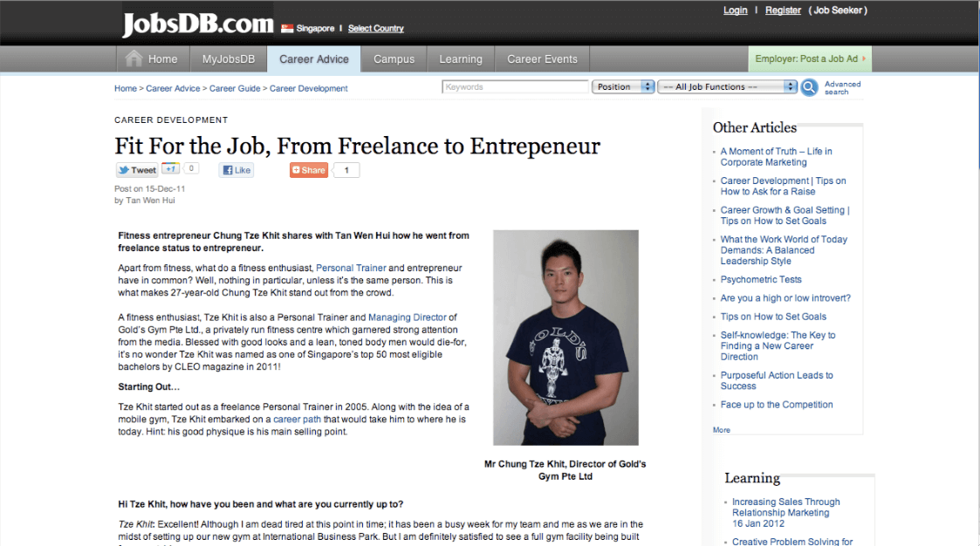Click the Singapore flag icon
Image resolution: width=980 pixels, height=546 pixels.
[x=287, y=28]
